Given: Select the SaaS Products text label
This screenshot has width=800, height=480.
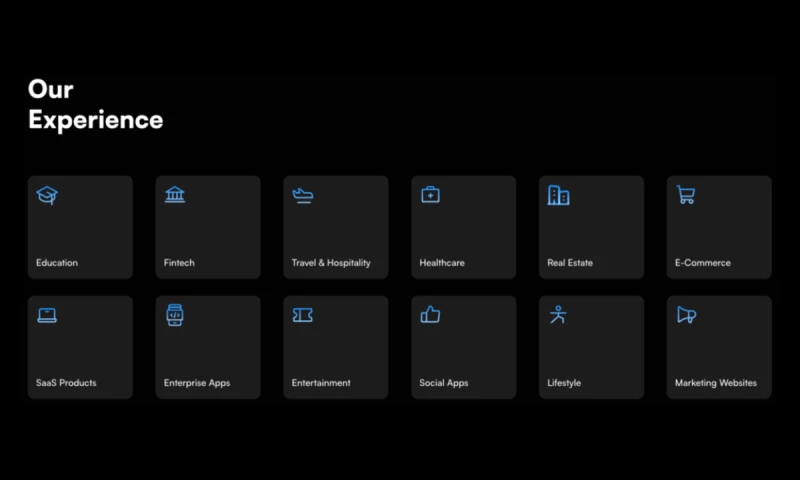Looking at the screenshot, I should coord(66,383).
